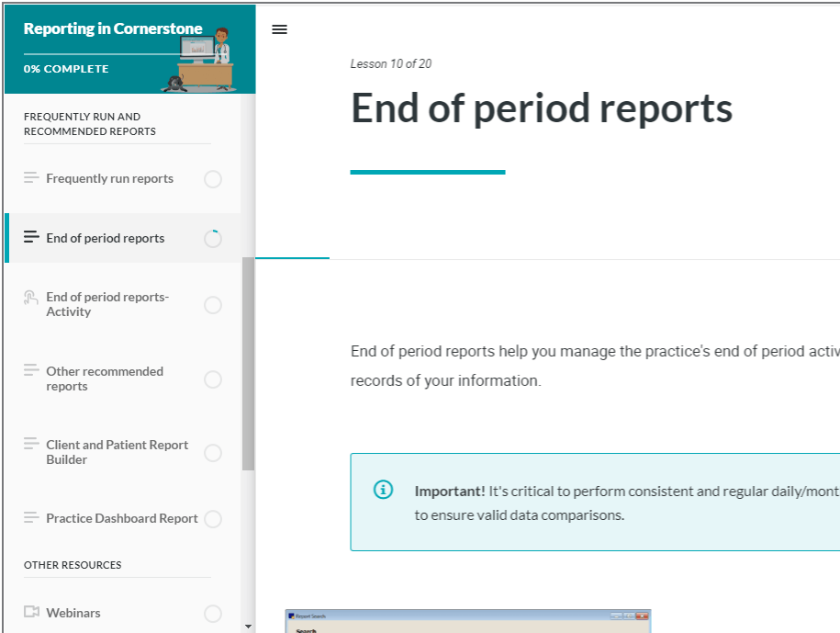
Task: Click the Reporting in Cornerstone course title
Action: [113, 28]
